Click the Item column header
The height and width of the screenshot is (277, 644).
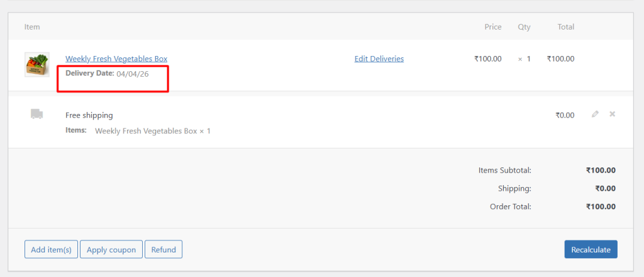[x=32, y=27]
